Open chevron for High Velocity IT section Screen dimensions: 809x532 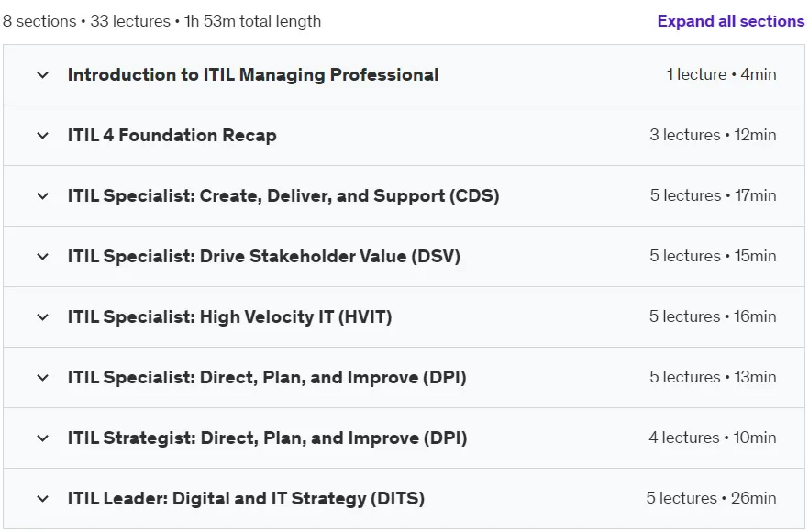point(43,316)
